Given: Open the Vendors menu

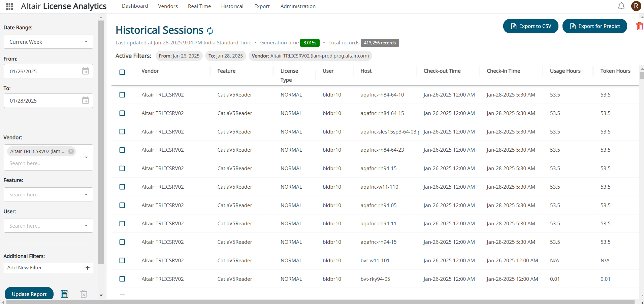Looking at the screenshot, I should (168, 6).
